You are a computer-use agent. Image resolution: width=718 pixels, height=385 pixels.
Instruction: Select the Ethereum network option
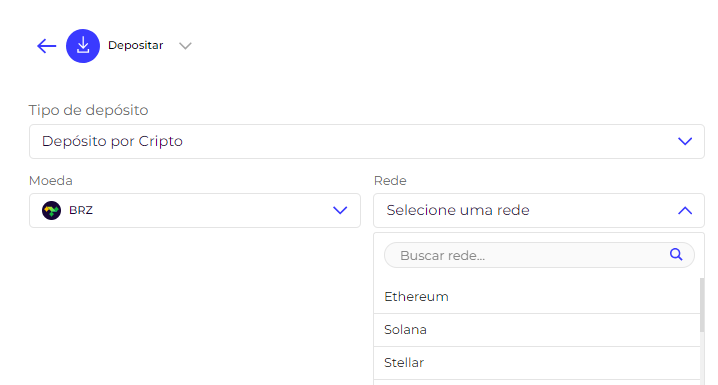pos(537,297)
